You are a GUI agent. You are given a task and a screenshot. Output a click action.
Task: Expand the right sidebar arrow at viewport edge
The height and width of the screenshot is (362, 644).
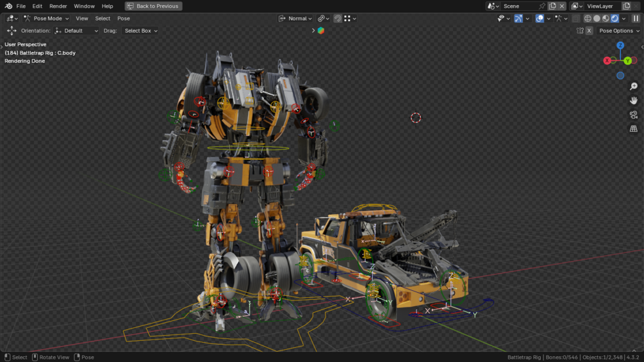coord(642,47)
